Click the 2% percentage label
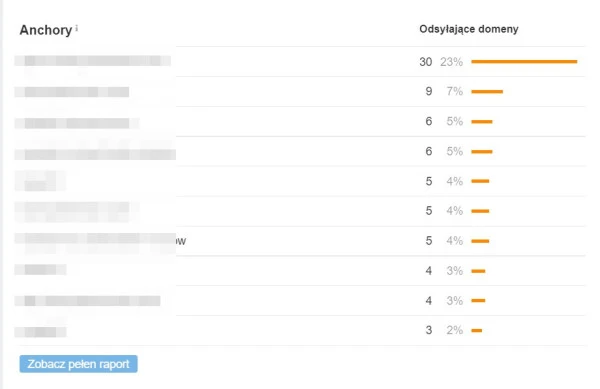The height and width of the screenshot is (389, 600). [455, 330]
